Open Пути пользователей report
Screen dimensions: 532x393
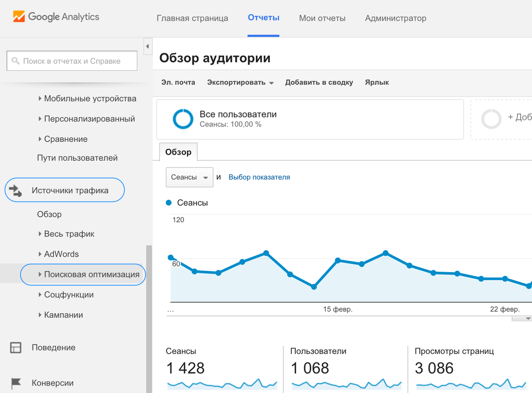(x=77, y=158)
